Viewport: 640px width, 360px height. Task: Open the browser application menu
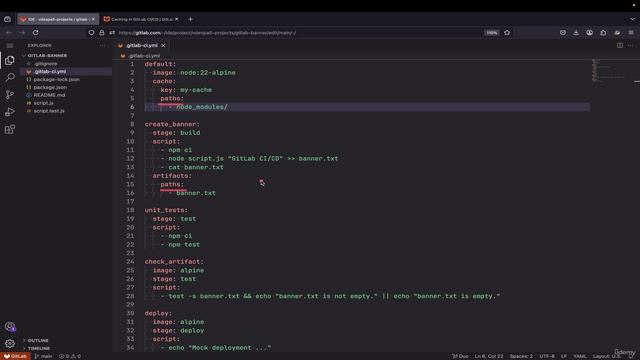coord(631,33)
